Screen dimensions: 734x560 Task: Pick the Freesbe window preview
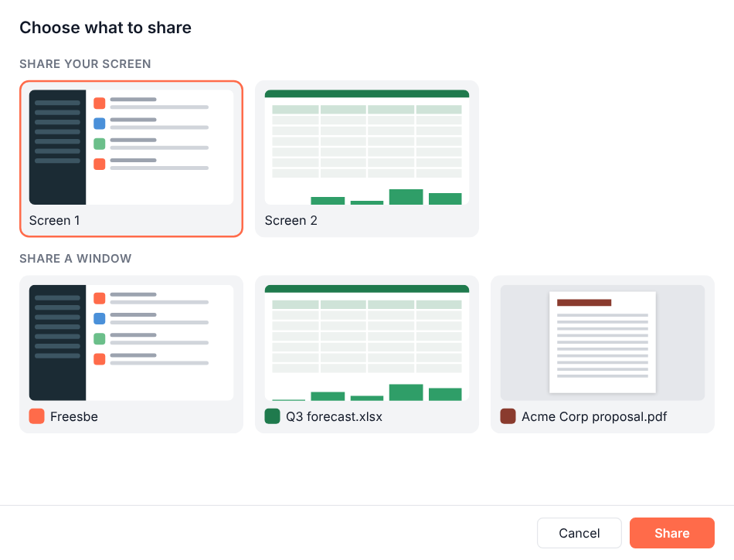tap(131, 342)
